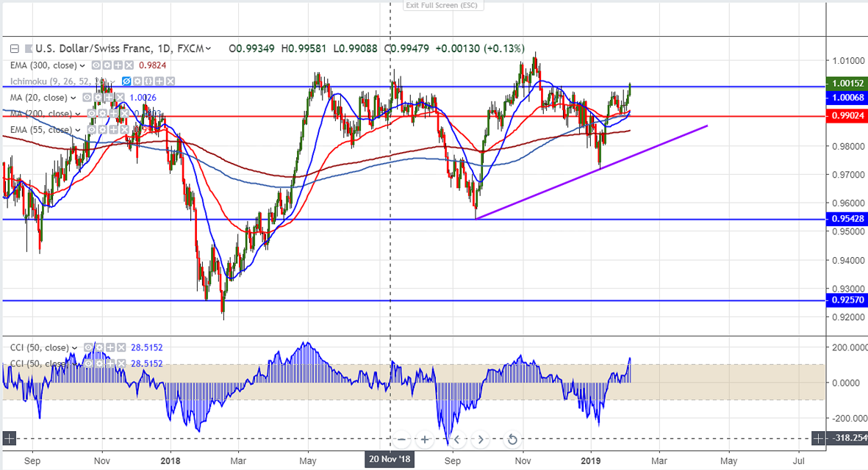This screenshot has width=868, height=470.
Task: Open EMA (300, close) settings gear
Action: click(x=107, y=65)
